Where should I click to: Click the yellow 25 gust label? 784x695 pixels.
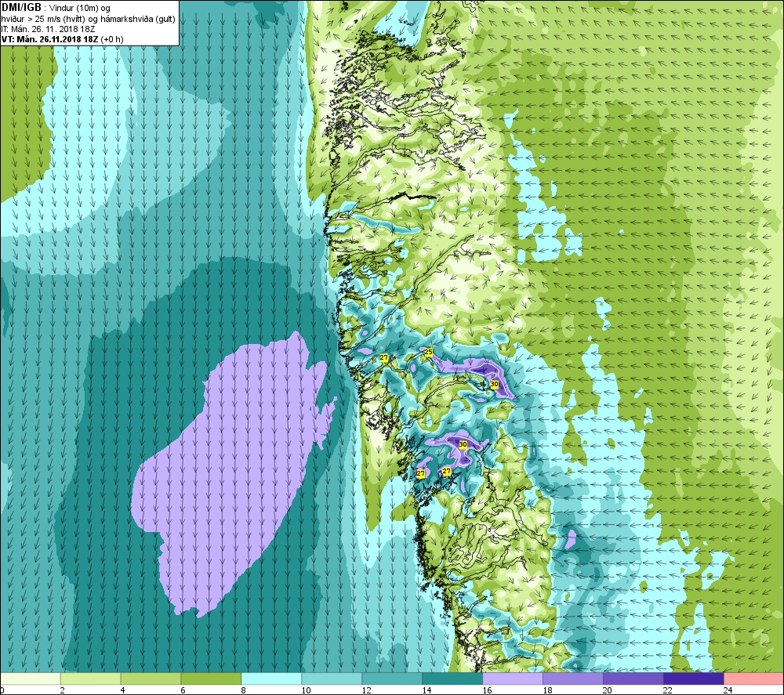click(429, 353)
